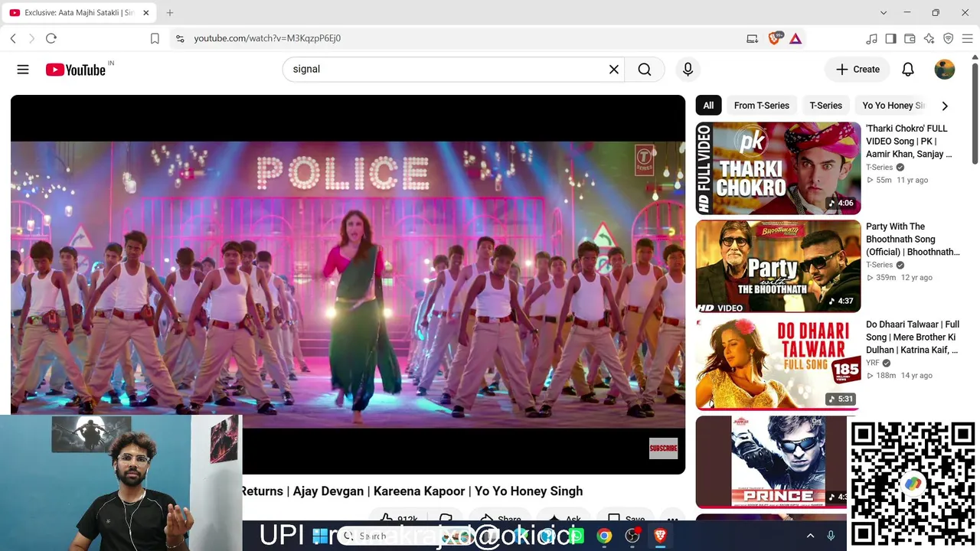Reload the current page
980x551 pixels.
[x=51, y=38]
